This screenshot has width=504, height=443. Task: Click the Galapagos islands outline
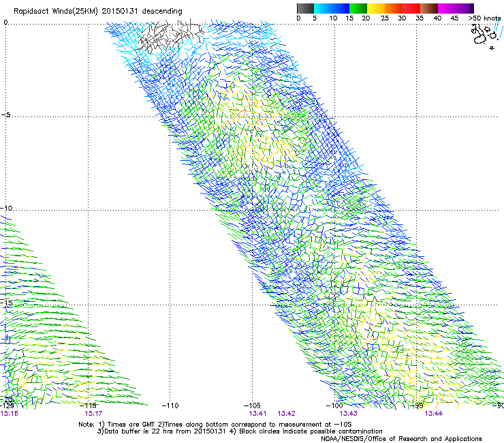pos(484,36)
